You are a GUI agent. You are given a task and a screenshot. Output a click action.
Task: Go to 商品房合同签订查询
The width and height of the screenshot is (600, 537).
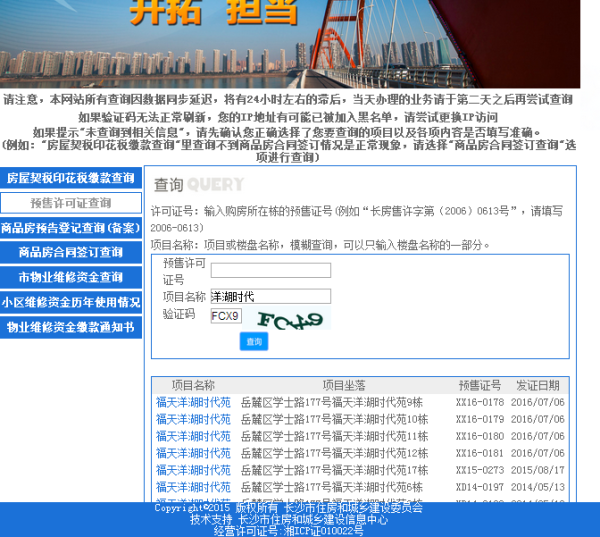pos(71,252)
